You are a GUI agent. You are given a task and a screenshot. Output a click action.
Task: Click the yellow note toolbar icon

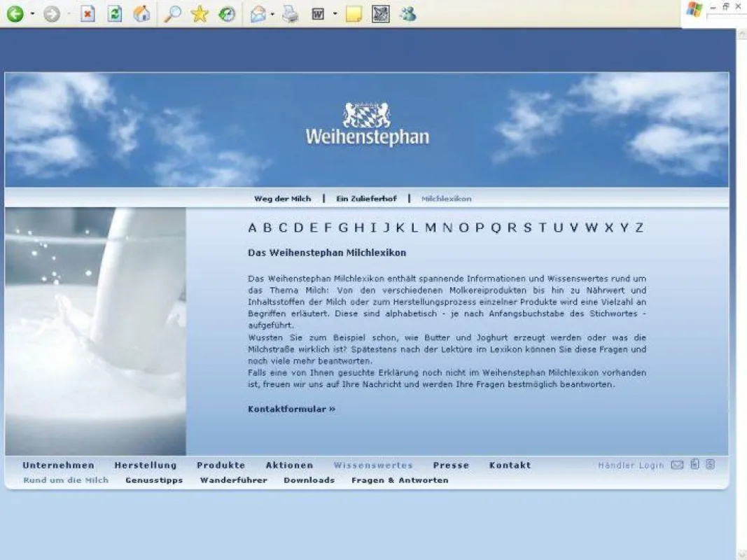click(354, 14)
